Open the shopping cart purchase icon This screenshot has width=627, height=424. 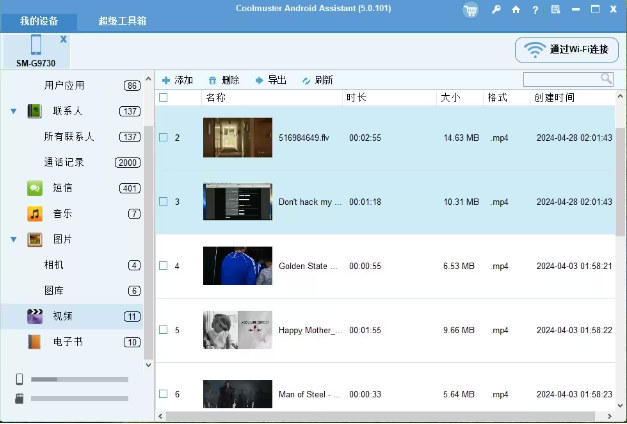click(x=471, y=10)
